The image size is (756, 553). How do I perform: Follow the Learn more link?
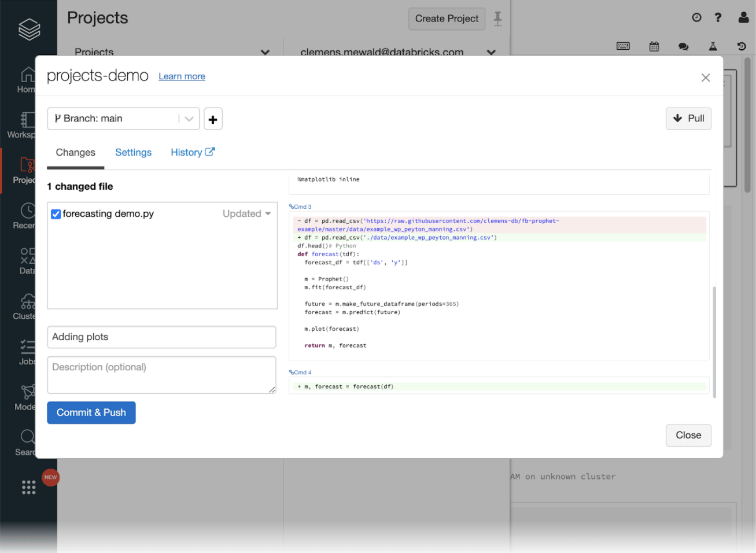pyautogui.click(x=182, y=76)
